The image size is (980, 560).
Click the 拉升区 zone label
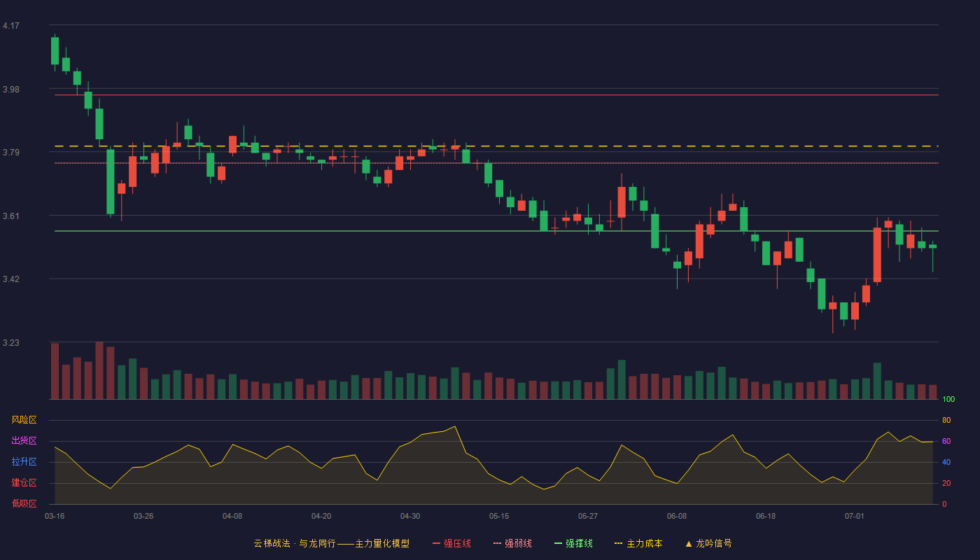click(x=24, y=462)
